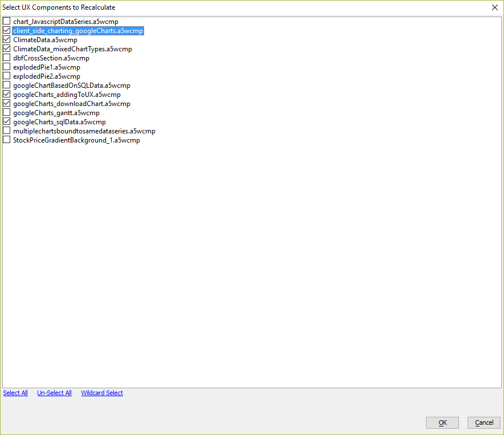The width and height of the screenshot is (504, 435).
Task: Uncheck the client_side_charting_googleCharts.a5wcmp checkbox
Action: tap(6, 30)
